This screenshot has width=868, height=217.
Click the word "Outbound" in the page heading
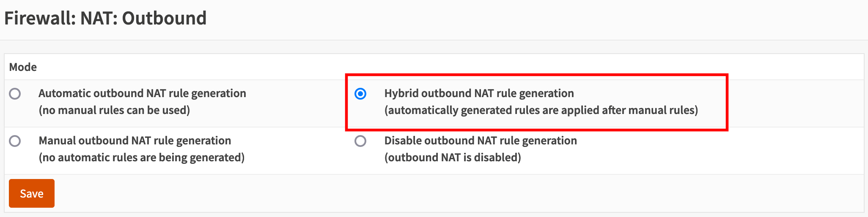(x=164, y=19)
